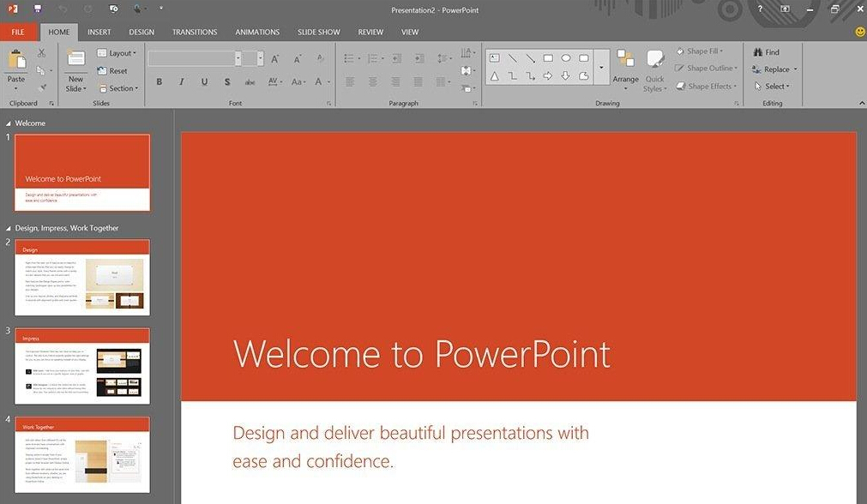Toggle Align Right paragraph

pos(396,81)
